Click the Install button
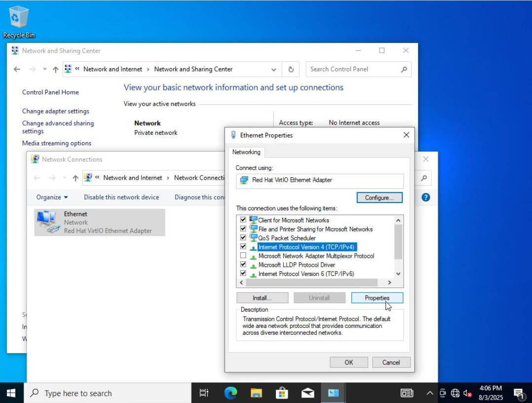 click(262, 298)
